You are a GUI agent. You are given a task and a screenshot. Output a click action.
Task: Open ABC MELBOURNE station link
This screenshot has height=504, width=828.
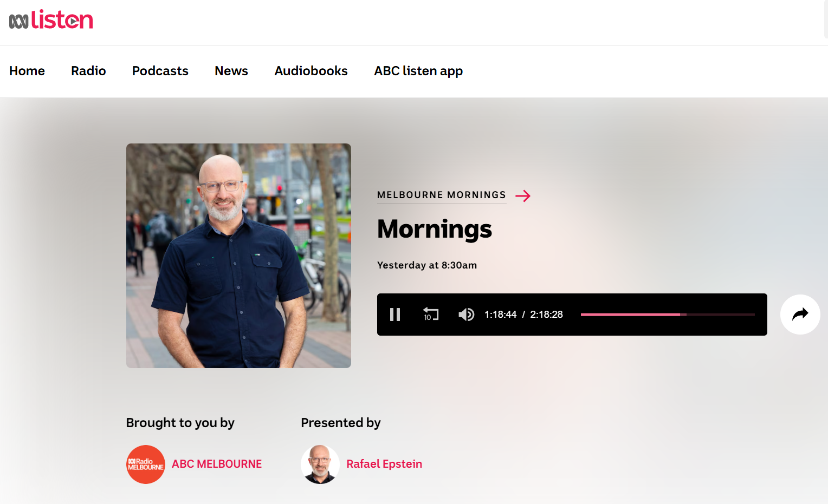click(217, 464)
